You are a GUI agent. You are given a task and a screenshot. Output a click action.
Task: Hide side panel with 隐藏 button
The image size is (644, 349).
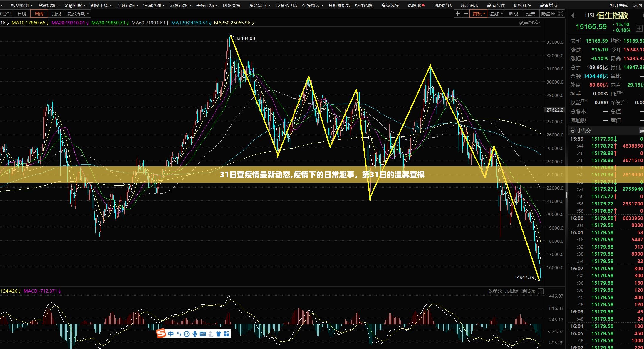[x=548, y=14]
